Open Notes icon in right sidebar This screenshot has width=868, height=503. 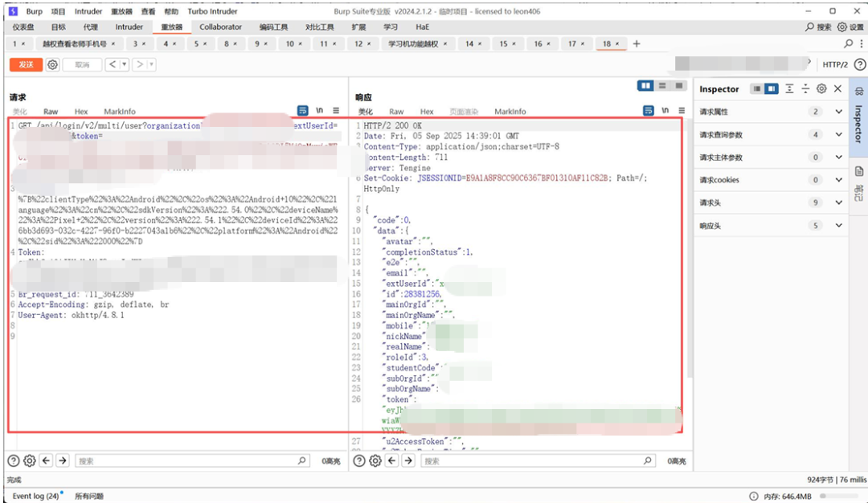click(858, 171)
